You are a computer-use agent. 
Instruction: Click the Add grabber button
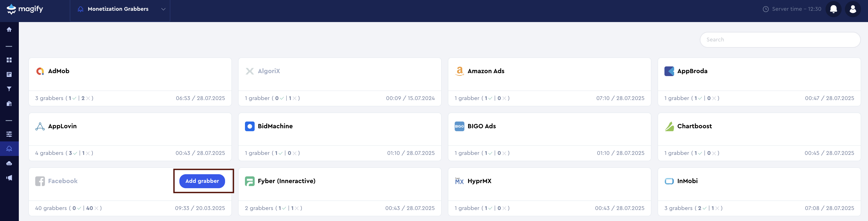point(202,181)
